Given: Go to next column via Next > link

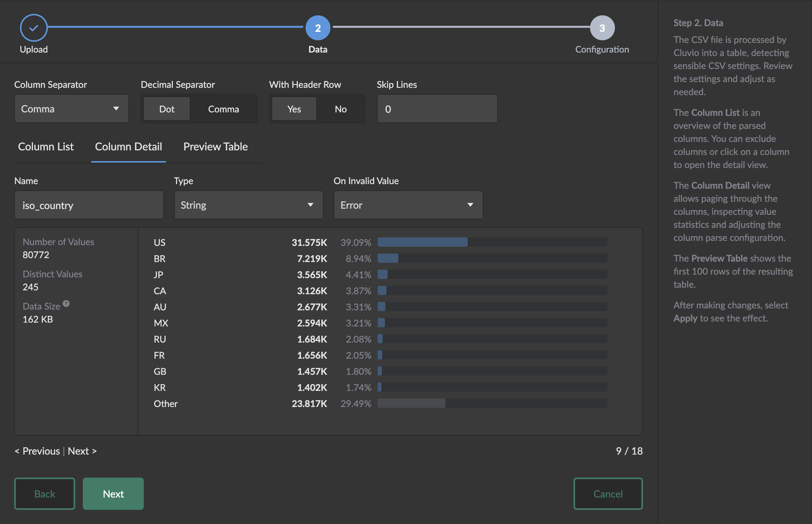Looking at the screenshot, I should point(82,451).
